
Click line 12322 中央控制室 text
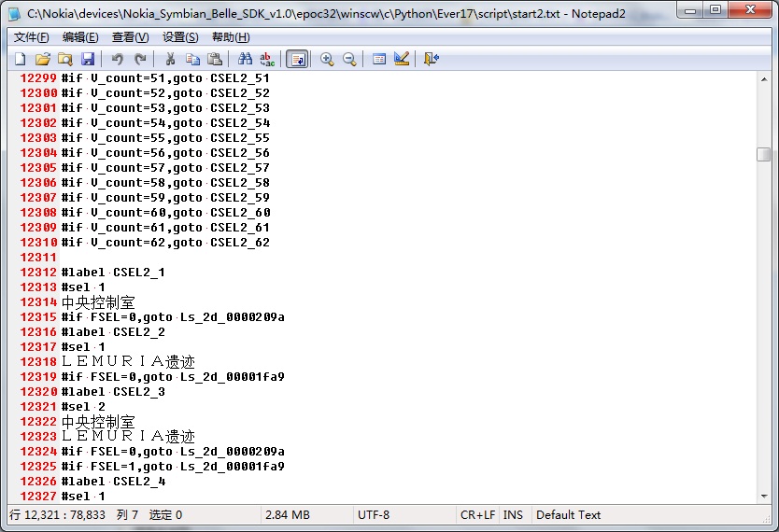[x=98, y=422]
